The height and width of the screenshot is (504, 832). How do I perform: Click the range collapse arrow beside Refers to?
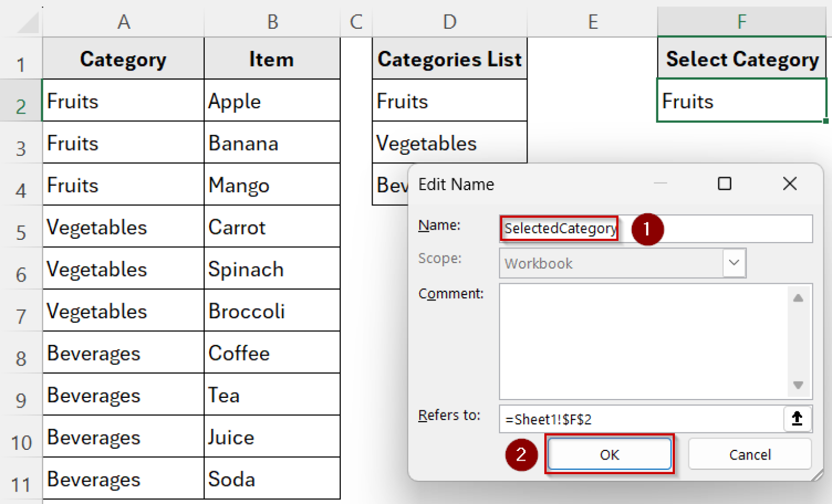(x=797, y=419)
